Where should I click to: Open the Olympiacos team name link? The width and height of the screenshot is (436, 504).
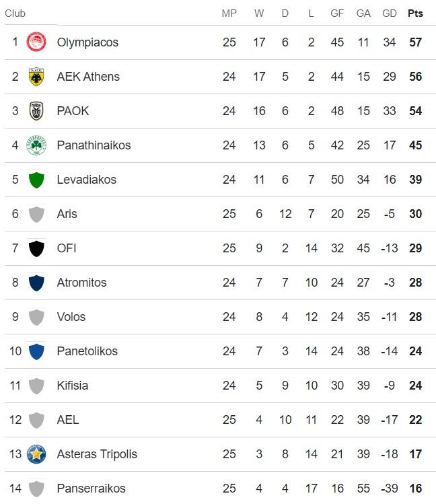87,42
